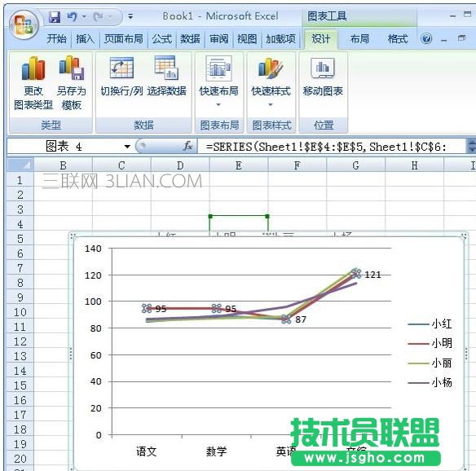Image resolution: width=476 pixels, height=471 pixels.
Task: Switch to the 审阅 tab
Action: point(219,39)
